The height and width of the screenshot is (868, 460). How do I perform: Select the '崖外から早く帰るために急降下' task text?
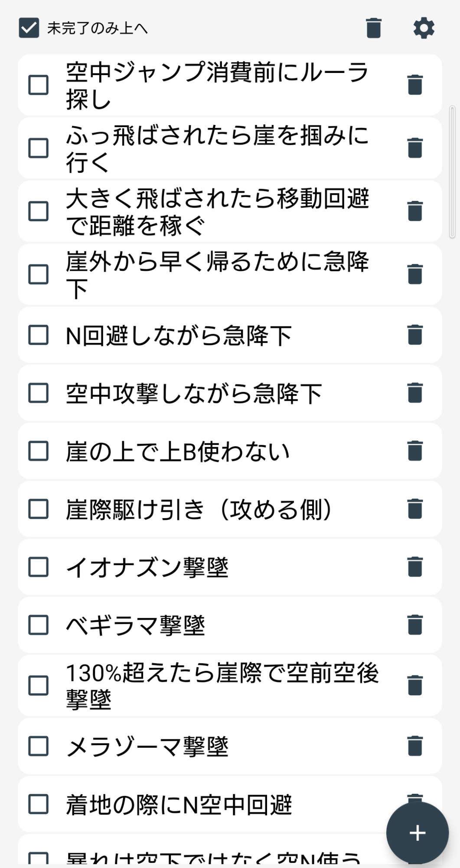(217, 274)
